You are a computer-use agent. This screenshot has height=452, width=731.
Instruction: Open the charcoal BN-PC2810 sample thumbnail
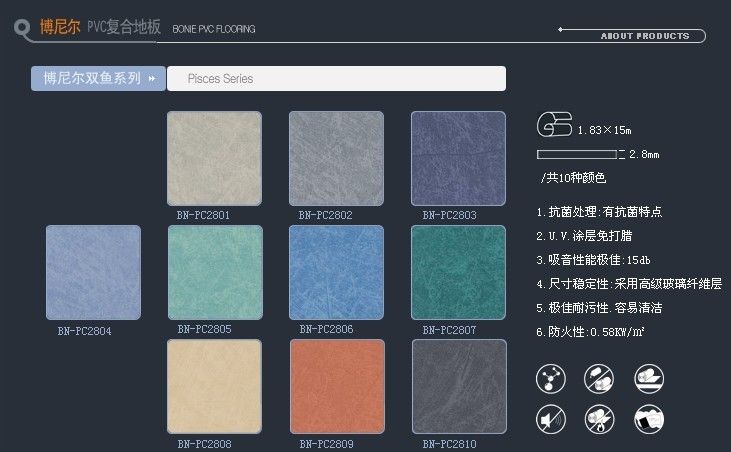459,386
